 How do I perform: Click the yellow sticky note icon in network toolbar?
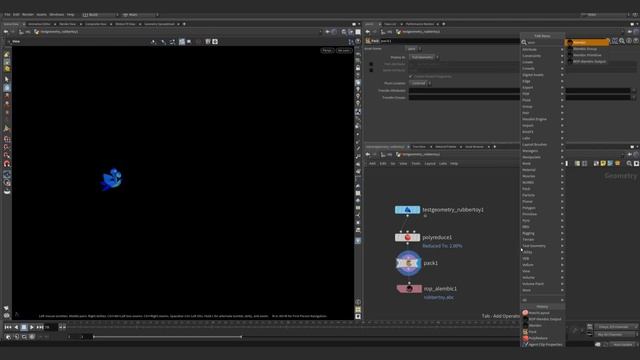[603, 163]
